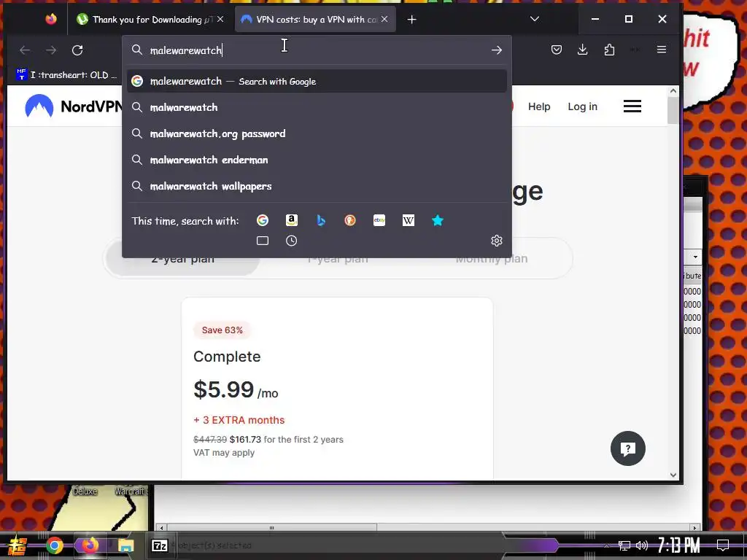Click the Firefox View icon in tab bar

coord(51,19)
